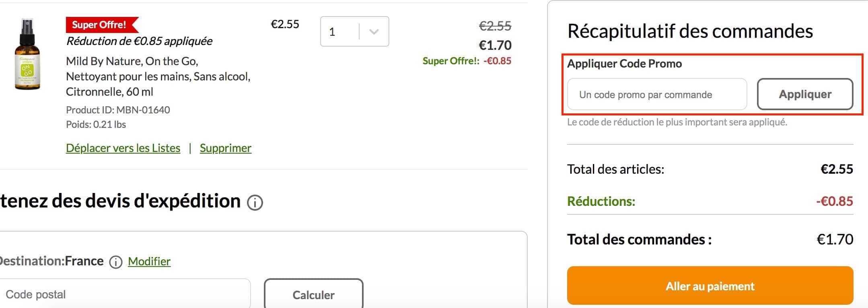Proceed with Aller au paiement button
The height and width of the screenshot is (308, 868).
point(710,285)
